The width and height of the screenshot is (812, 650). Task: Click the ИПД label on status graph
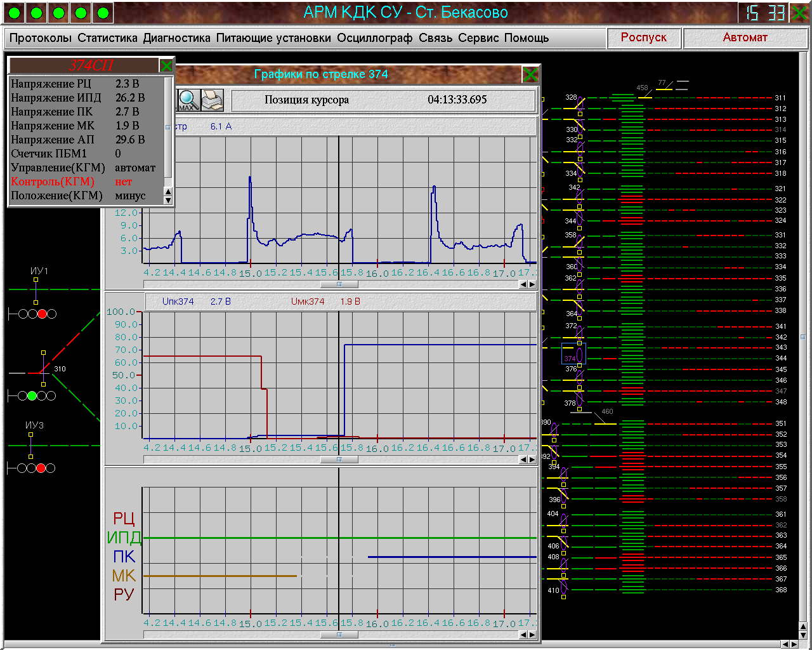[x=124, y=538]
